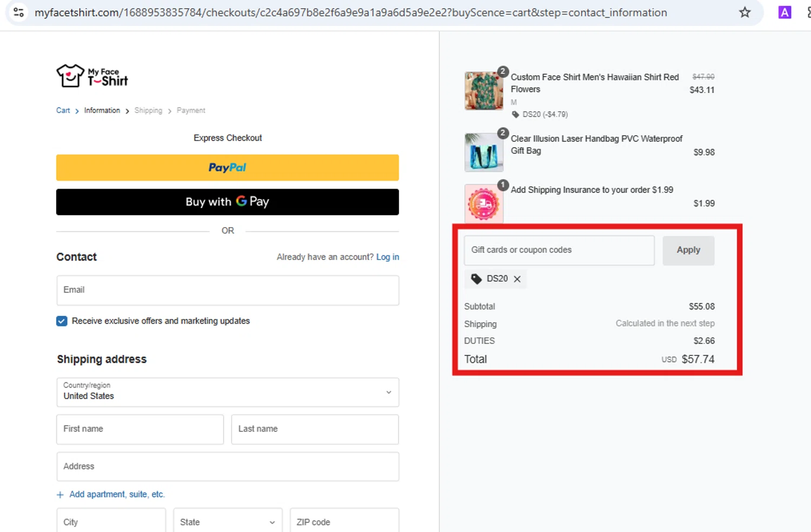Click Buy with G Pay button

click(x=228, y=202)
